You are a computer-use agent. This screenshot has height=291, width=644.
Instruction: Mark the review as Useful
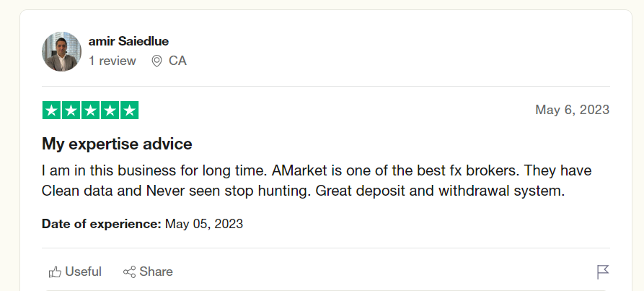(75, 272)
